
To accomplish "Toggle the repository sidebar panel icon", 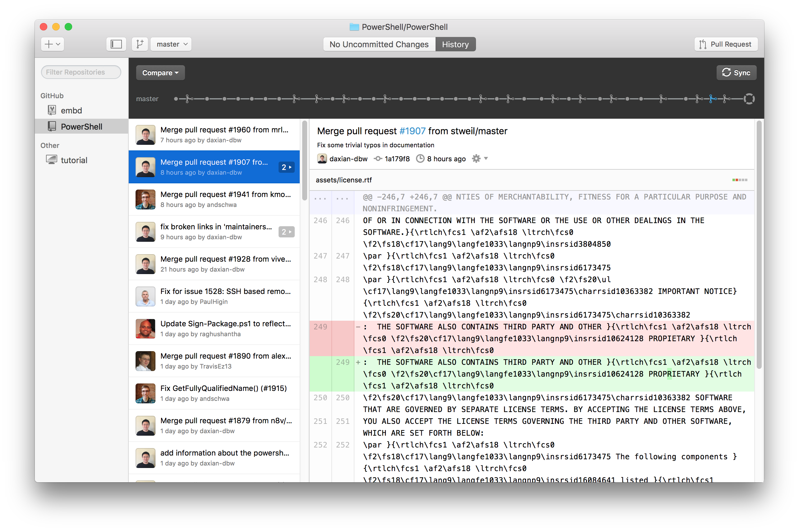I will [116, 44].
